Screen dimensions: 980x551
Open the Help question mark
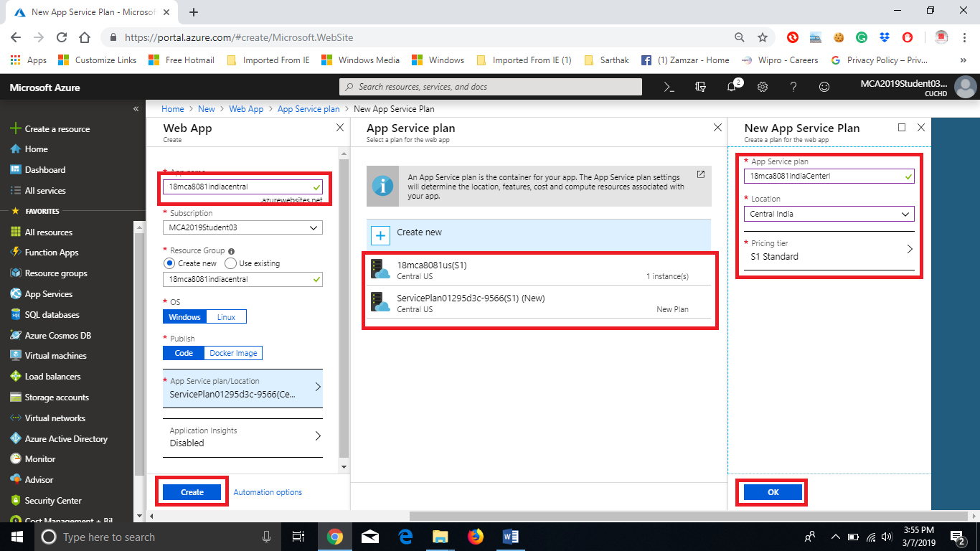pos(793,87)
